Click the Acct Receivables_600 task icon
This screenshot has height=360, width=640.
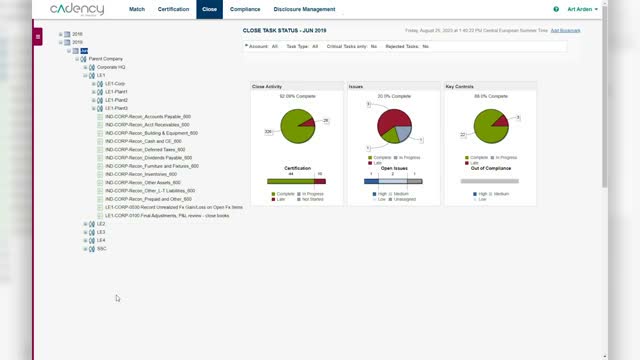tap(100, 125)
